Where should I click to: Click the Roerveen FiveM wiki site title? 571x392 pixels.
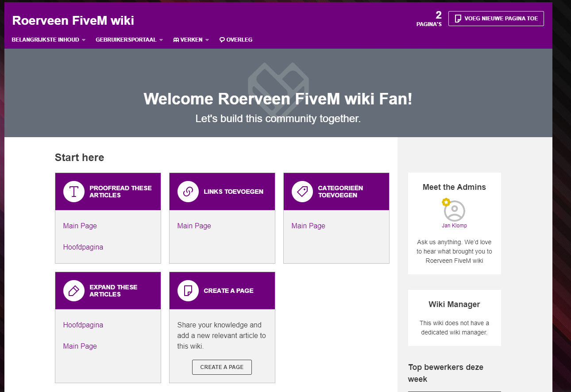point(73,21)
